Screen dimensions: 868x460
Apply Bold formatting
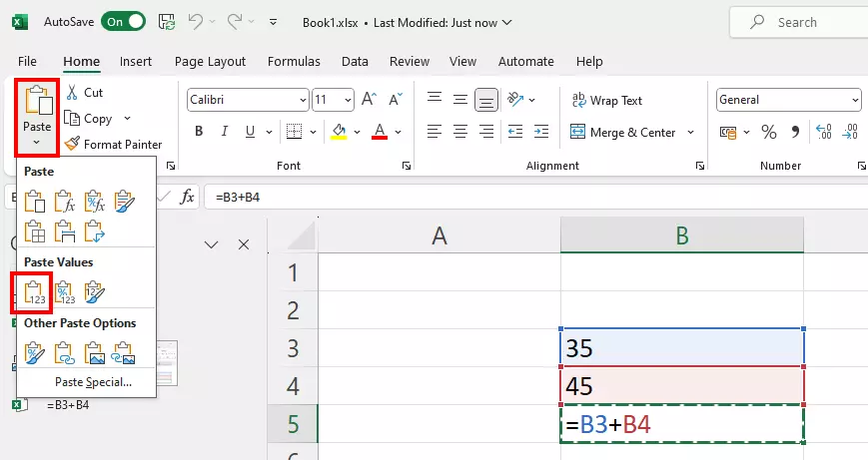[x=199, y=132]
